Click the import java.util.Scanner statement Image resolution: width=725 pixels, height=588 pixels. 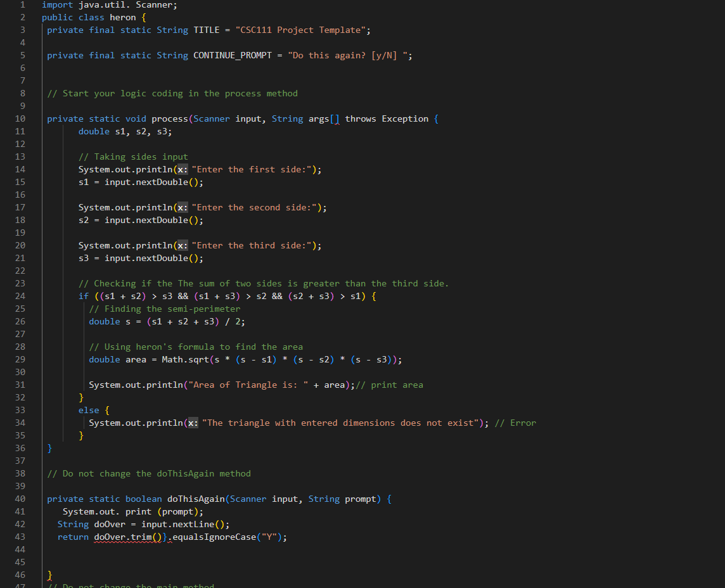(x=108, y=4)
